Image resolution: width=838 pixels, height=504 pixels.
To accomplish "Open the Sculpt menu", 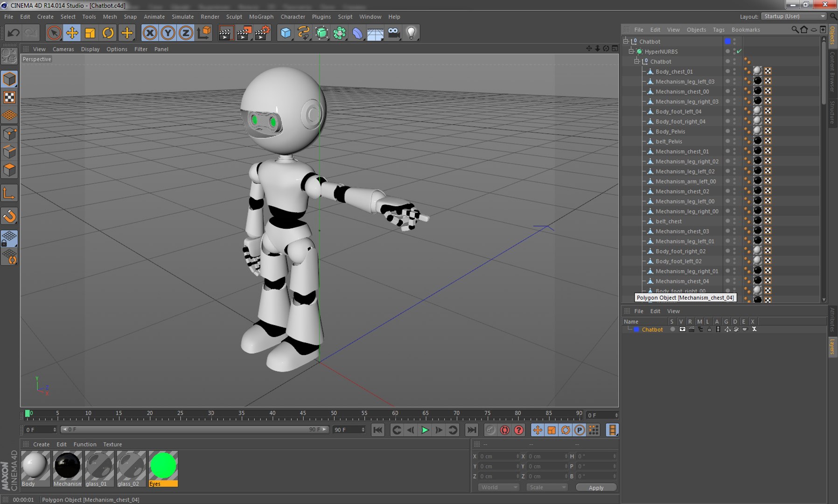I will (x=234, y=17).
